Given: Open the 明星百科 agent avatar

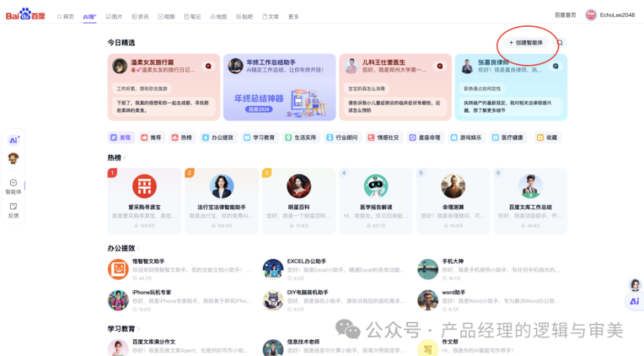Looking at the screenshot, I should click(x=299, y=186).
